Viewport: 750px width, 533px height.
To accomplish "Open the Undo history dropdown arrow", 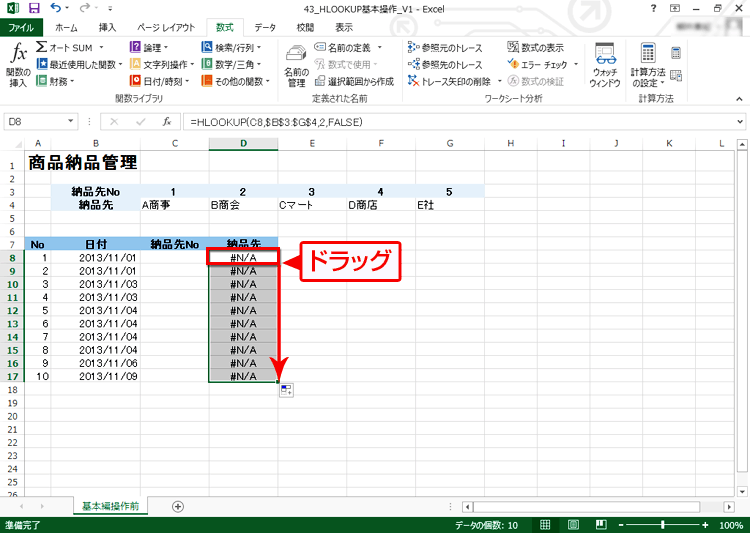I will [x=66, y=8].
